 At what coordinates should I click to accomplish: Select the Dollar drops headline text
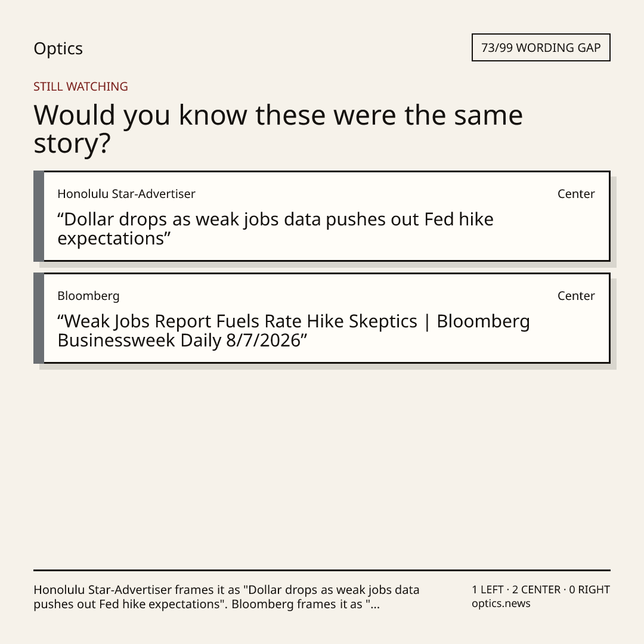point(275,229)
